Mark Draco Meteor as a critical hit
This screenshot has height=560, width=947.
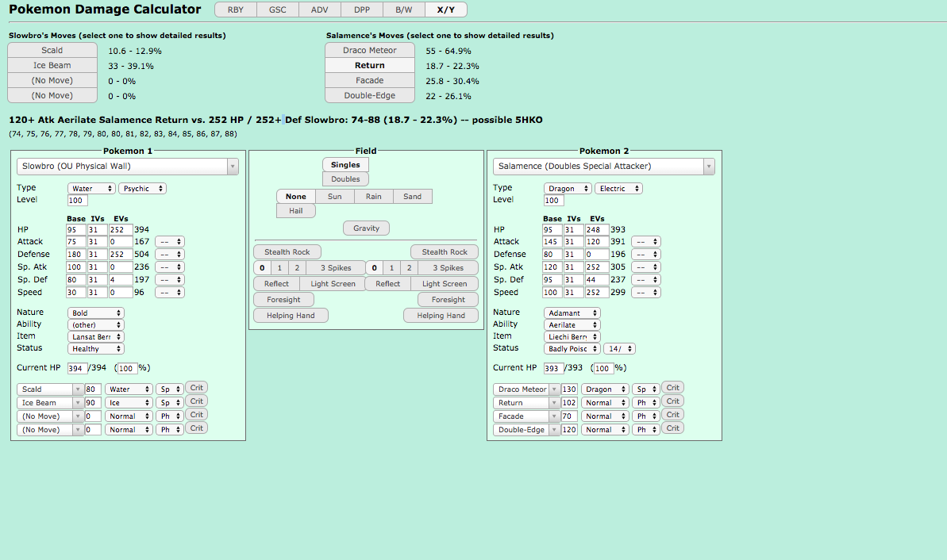[x=673, y=387]
